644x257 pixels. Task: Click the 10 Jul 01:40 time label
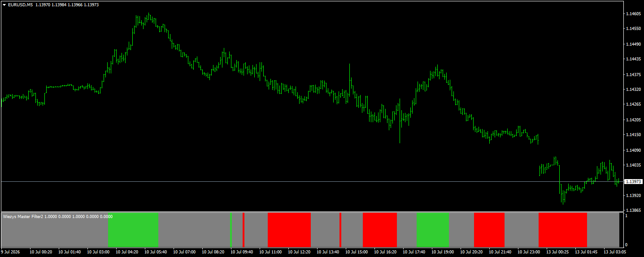pyautogui.click(x=70, y=252)
